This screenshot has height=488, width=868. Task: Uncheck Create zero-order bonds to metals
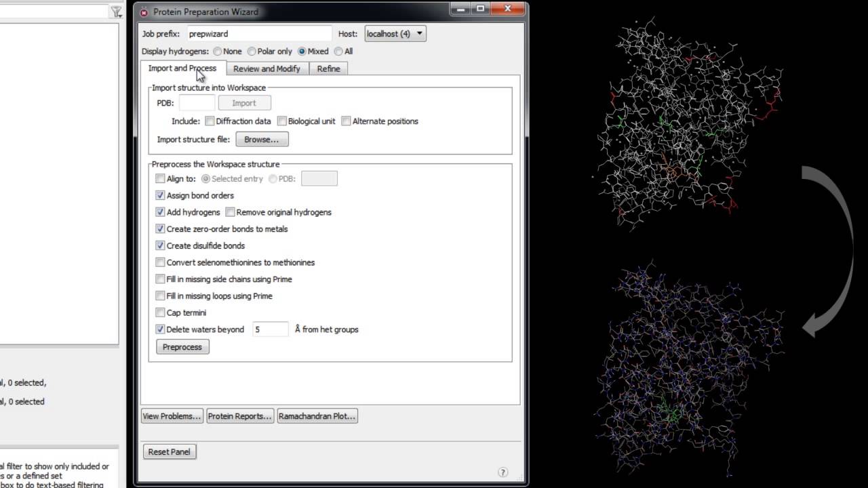[160, 229]
